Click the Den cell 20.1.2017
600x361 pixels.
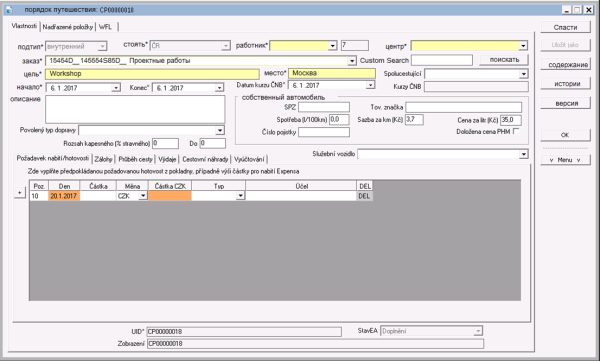click(64, 196)
